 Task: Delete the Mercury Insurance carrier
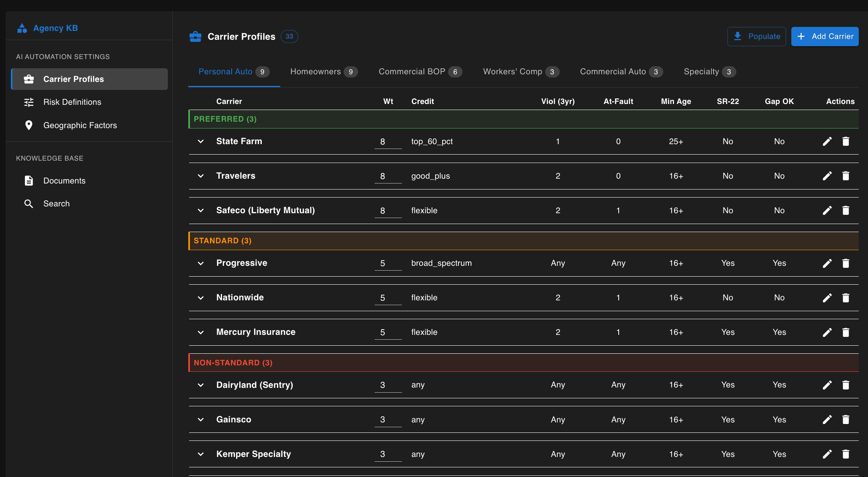(846, 332)
